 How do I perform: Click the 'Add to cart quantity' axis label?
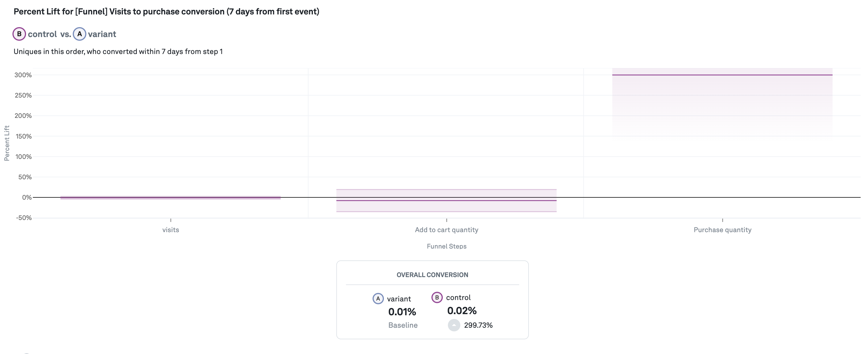point(446,230)
